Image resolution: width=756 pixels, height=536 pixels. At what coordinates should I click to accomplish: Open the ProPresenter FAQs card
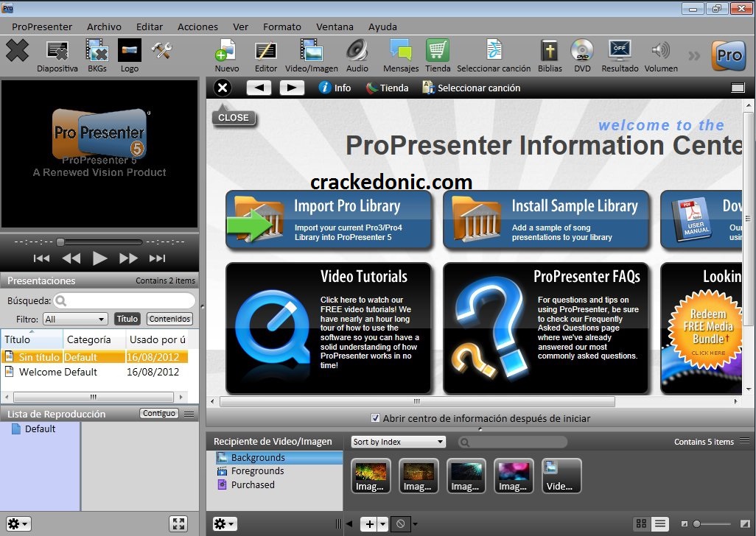point(546,328)
